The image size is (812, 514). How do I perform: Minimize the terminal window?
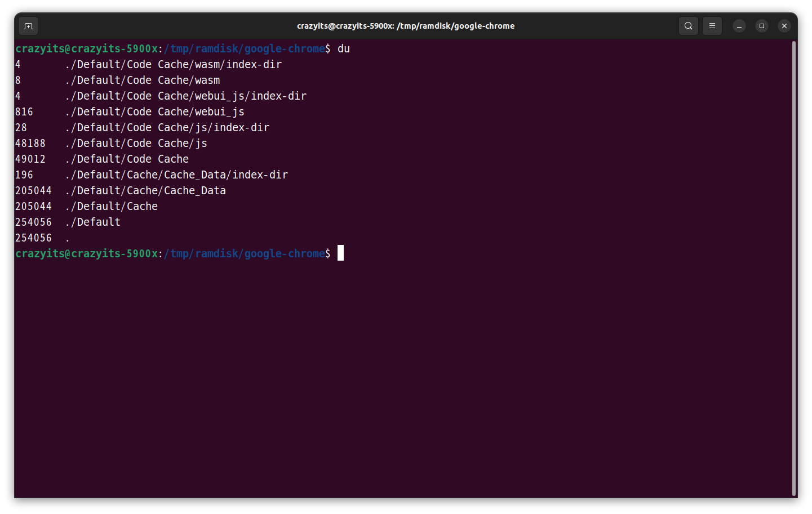tap(739, 26)
